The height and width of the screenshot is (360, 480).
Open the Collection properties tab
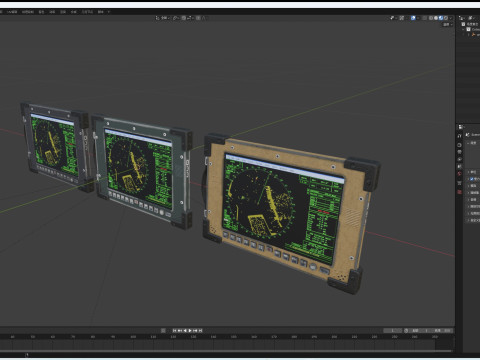459,183
